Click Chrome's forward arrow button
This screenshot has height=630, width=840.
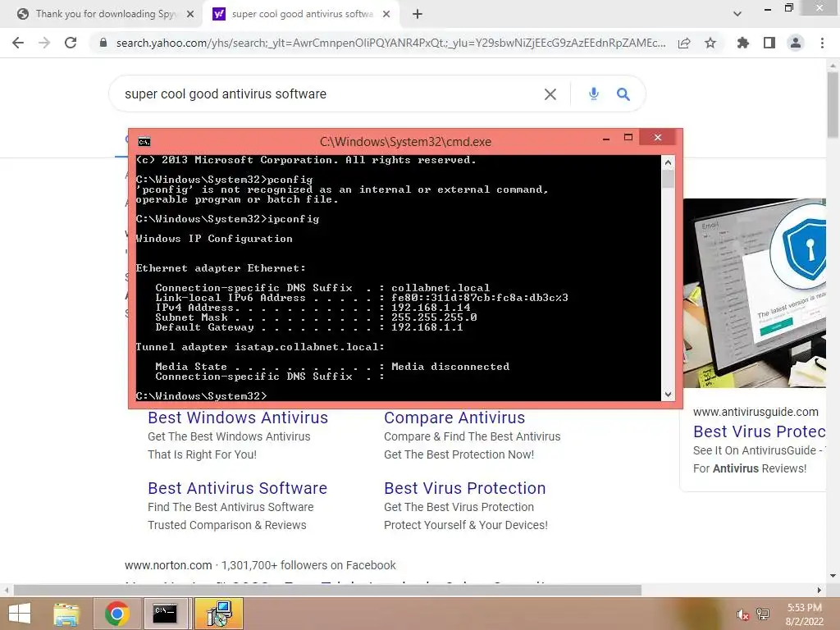44,43
